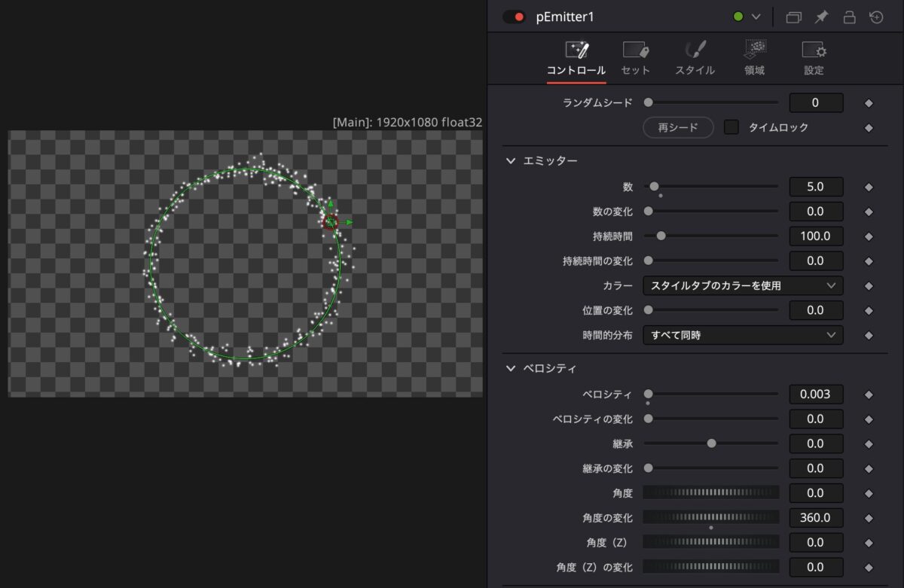Click the pin icon for pEmitter1

(x=821, y=17)
